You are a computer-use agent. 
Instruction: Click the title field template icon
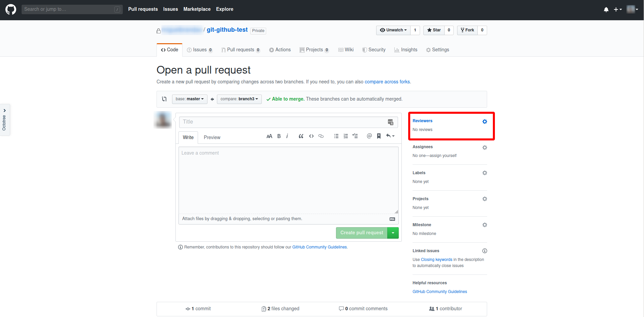click(x=391, y=122)
